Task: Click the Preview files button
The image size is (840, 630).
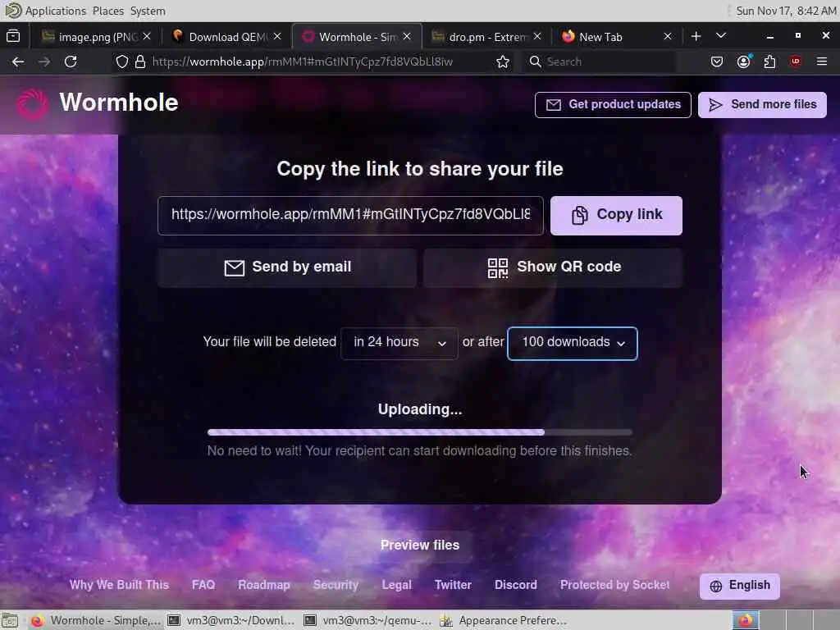Action: (x=420, y=546)
